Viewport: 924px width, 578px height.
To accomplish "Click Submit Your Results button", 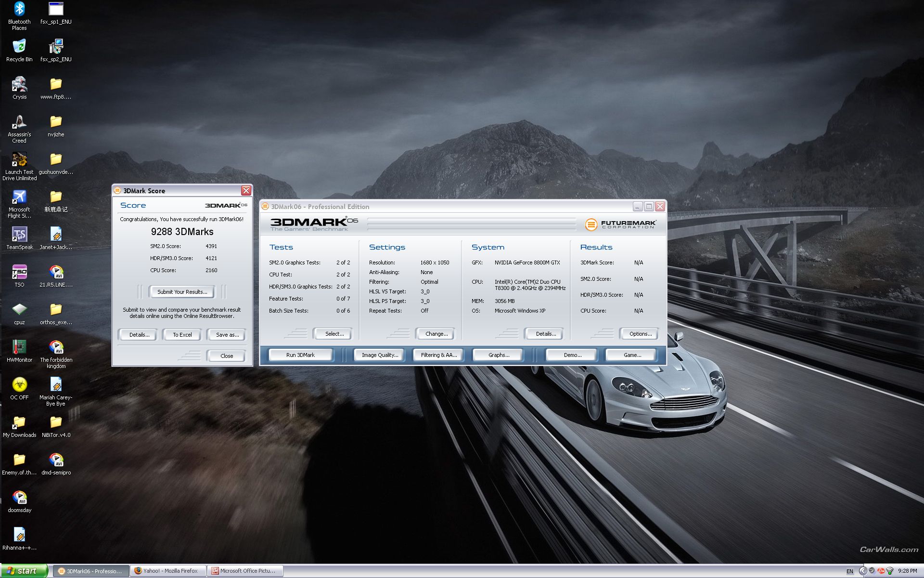I will (182, 292).
